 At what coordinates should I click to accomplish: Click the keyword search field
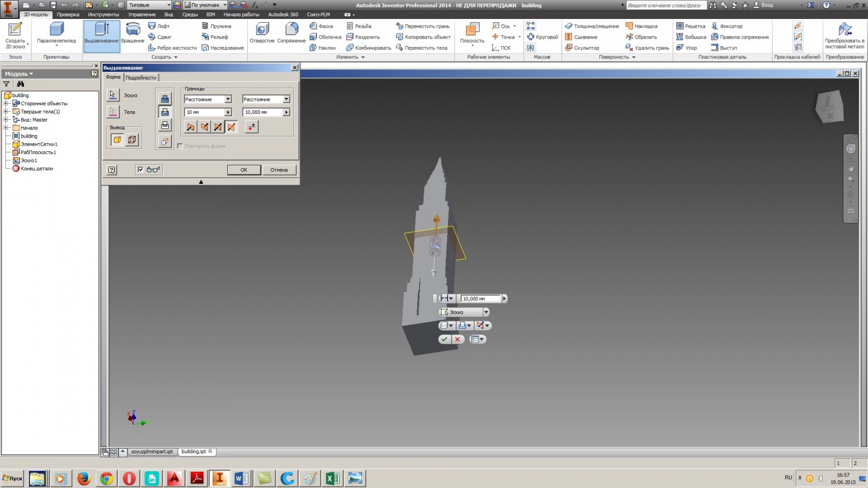(667, 5)
